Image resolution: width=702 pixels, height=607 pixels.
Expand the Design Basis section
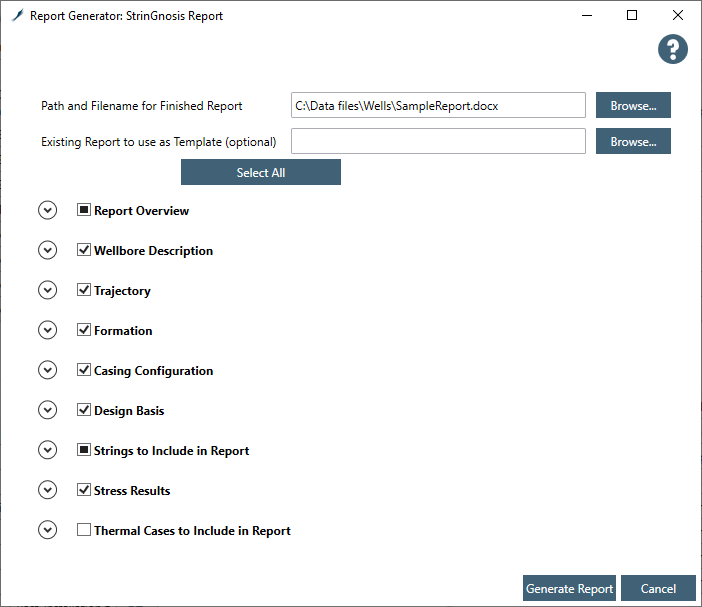tap(47, 411)
